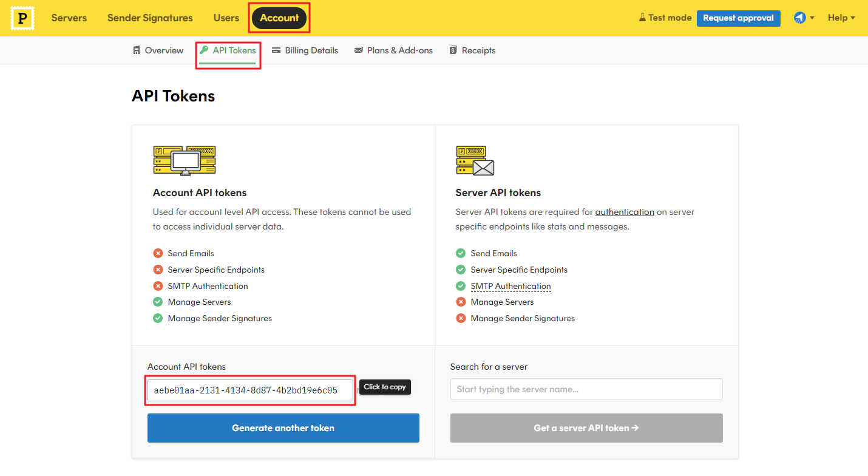Click the Account API tokens illustration

pos(185,160)
